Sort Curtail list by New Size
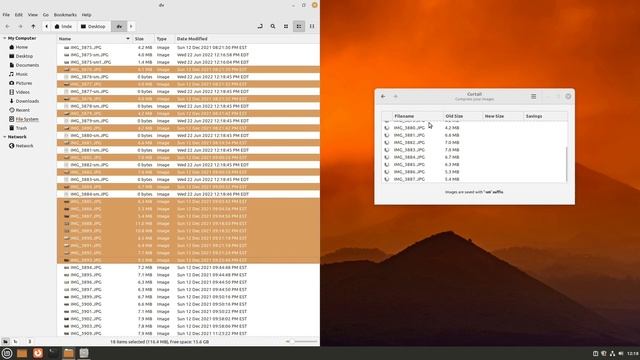The width and height of the screenshot is (640, 360). click(503, 116)
